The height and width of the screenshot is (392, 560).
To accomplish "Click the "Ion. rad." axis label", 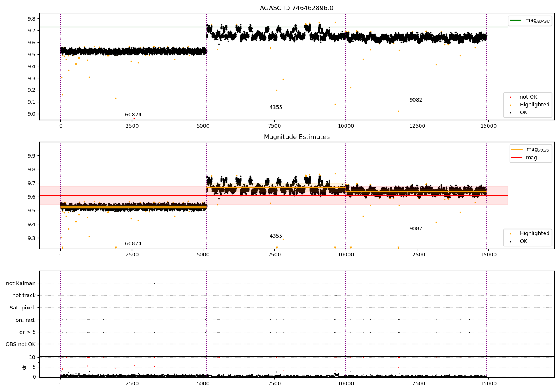I will click(x=25, y=320).
